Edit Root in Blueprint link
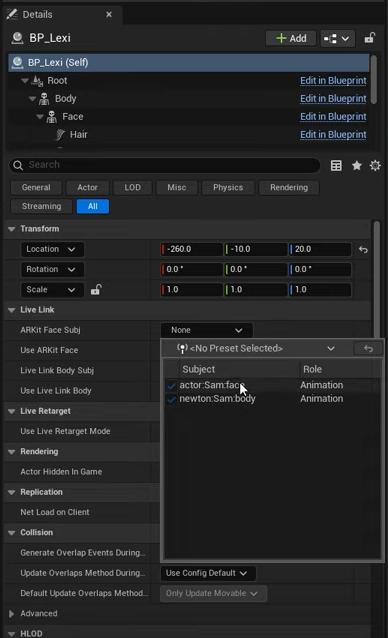Image resolution: width=388 pixels, height=638 pixels. click(333, 81)
